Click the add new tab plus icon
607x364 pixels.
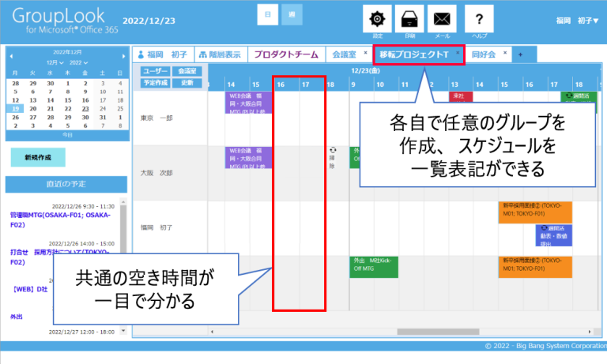(x=520, y=54)
